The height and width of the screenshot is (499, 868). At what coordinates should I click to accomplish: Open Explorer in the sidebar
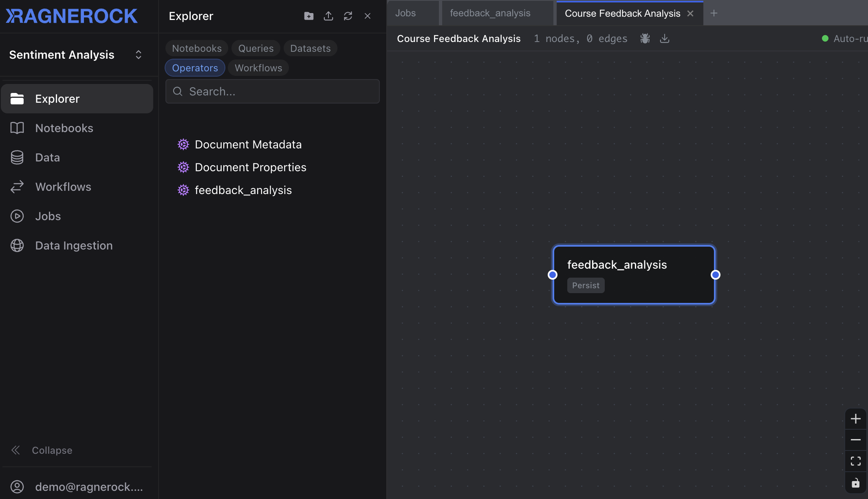pyautogui.click(x=77, y=99)
